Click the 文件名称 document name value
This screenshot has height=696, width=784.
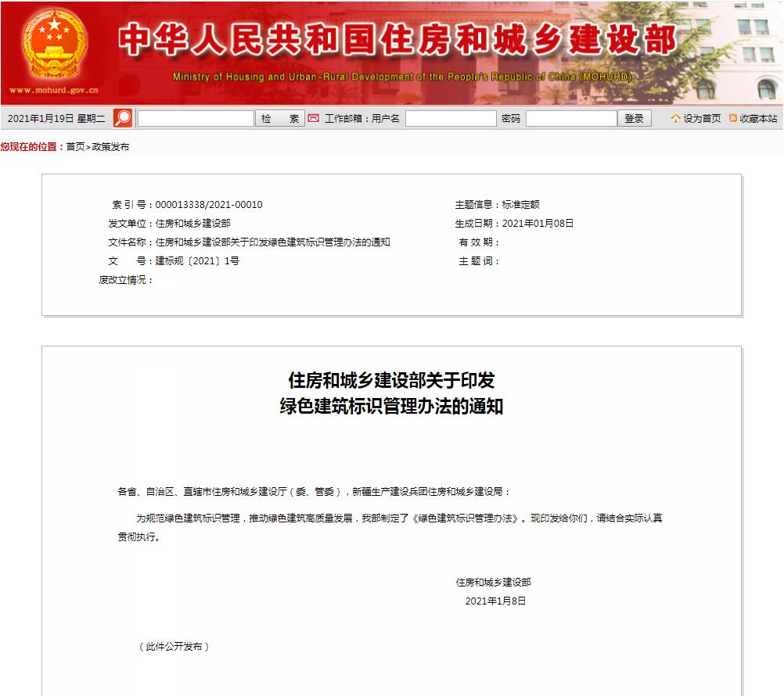pos(272,242)
